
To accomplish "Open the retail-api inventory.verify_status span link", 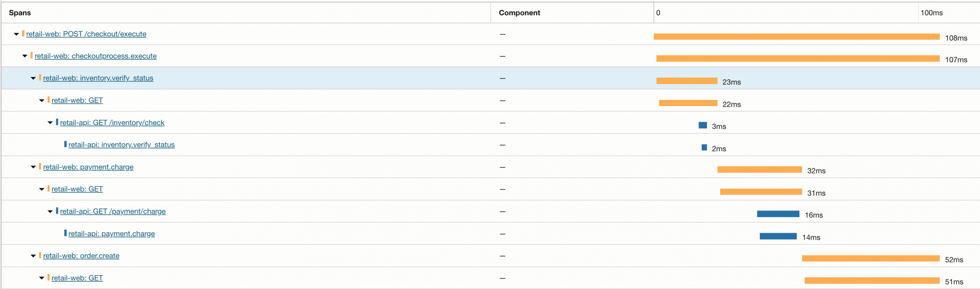I will coord(121,145).
